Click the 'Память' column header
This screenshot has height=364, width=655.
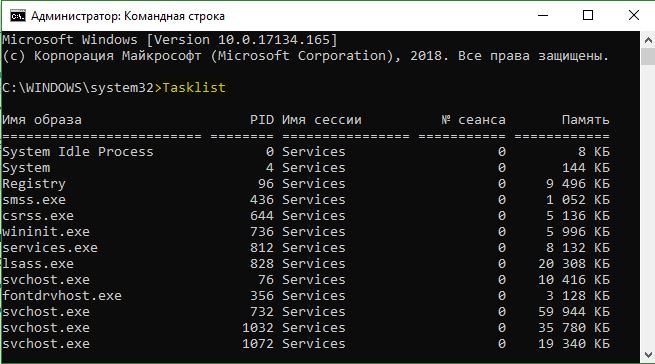585,120
